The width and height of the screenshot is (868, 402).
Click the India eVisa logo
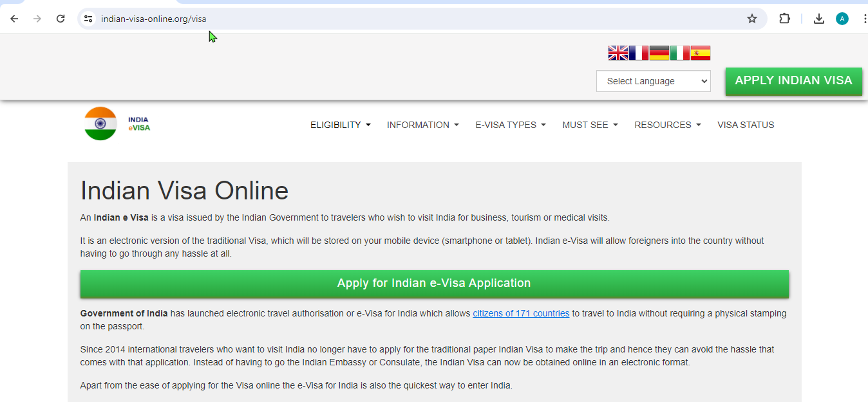117,123
